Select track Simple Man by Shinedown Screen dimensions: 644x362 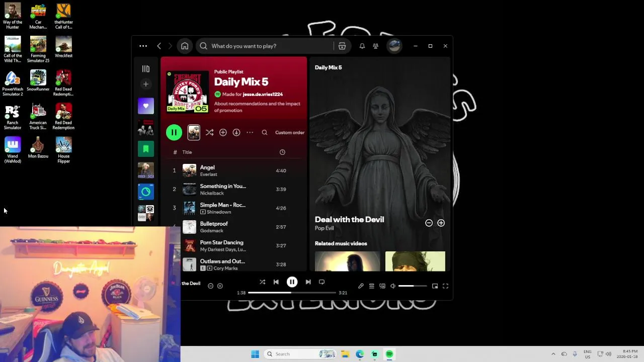pos(233,208)
